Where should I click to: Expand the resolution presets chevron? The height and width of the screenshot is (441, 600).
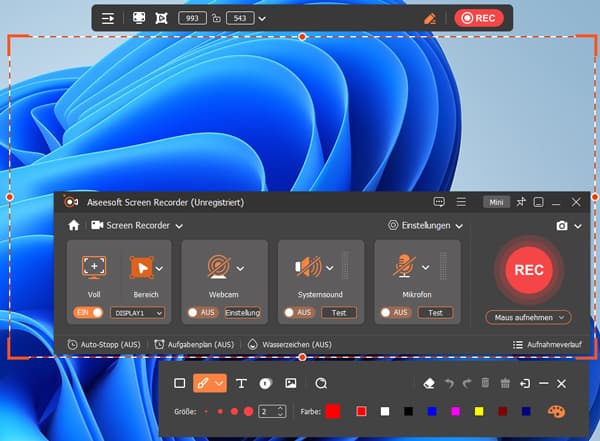pos(262,18)
